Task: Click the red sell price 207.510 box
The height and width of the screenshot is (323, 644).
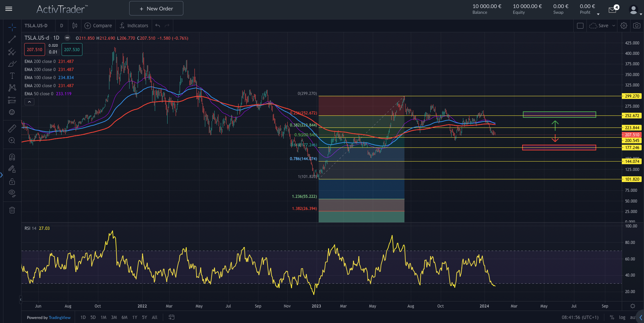Action: click(35, 49)
